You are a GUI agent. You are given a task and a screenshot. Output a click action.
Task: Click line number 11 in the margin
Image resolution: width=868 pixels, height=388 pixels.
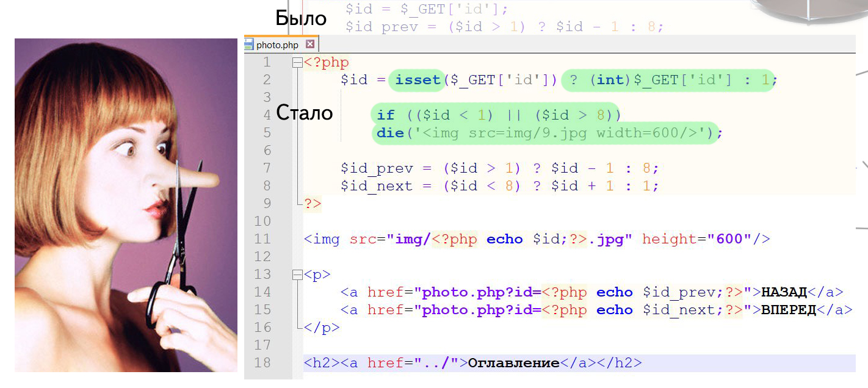(x=262, y=239)
